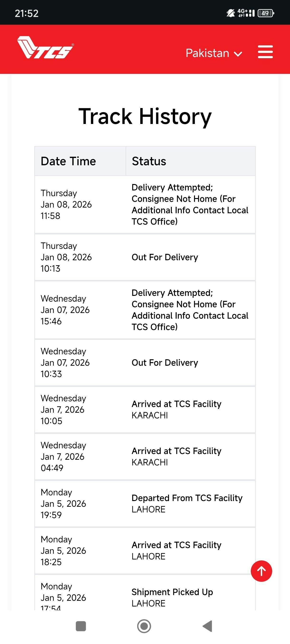The width and height of the screenshot is (290, 644).
Task: Tap the 4G+ signal strength icon
Action: (x=246, y=13)
